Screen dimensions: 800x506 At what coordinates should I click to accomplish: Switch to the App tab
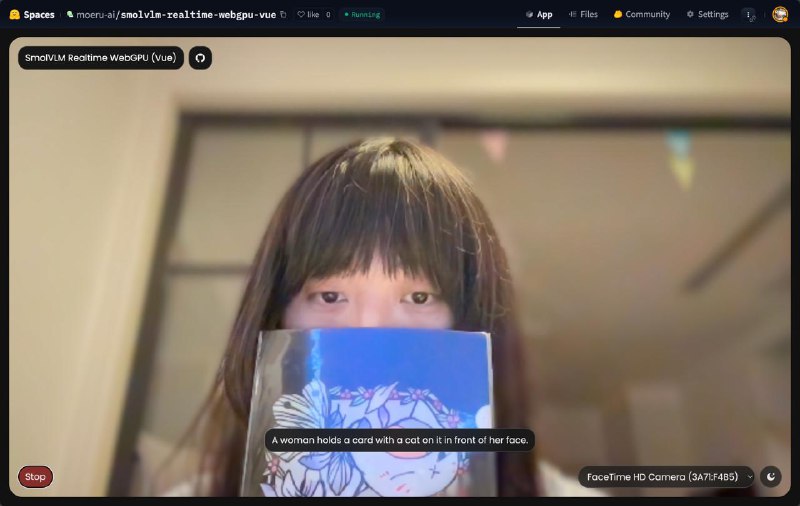coord(539,14)
